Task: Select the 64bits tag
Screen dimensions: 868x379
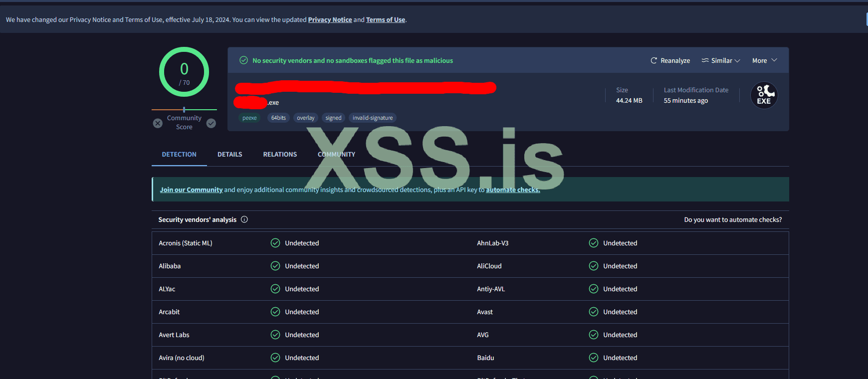Action: click(x=278, y=118)
